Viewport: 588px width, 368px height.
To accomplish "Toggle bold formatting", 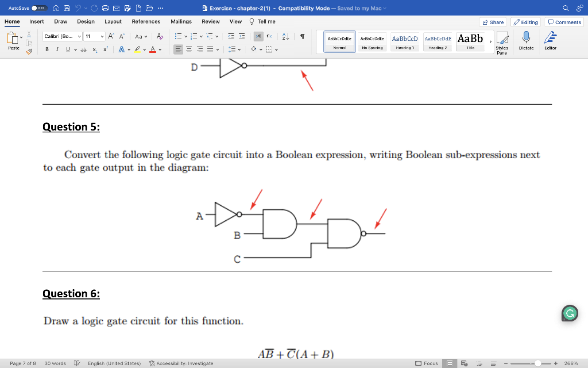I will tap(47, 49).
